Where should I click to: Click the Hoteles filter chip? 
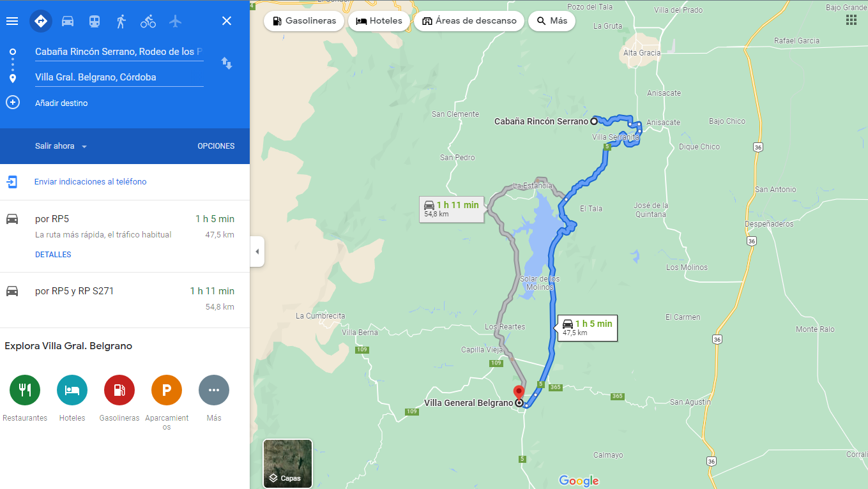click(379, 21)
